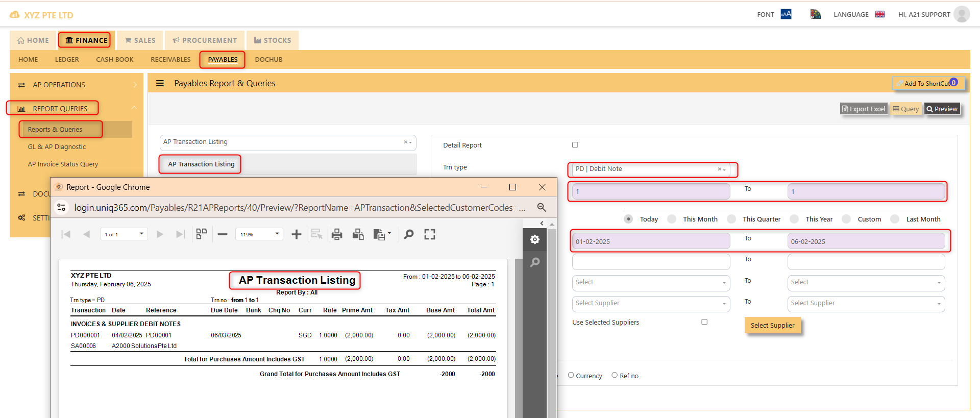This screenshot has width=980, height=418.
Task: Toggle the report multi-page view icon
Action: coord(202,234)
